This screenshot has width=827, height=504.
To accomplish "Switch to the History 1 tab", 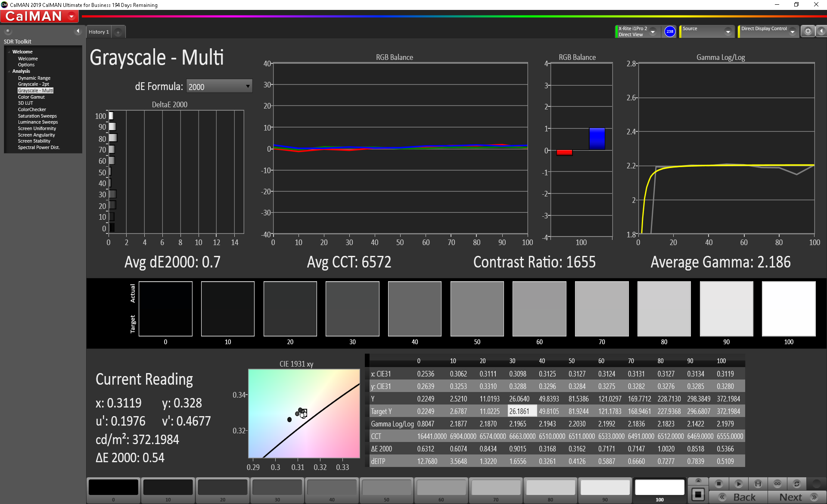I will click(x=99, y=32).
